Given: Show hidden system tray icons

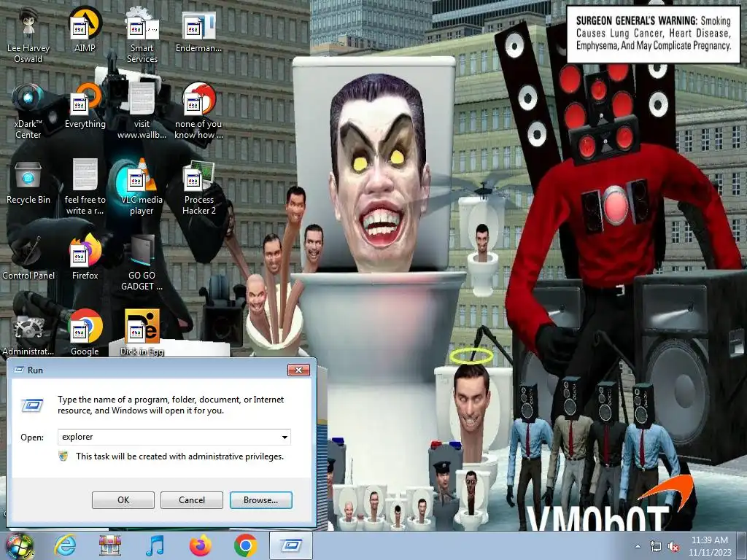Looking at the screenshot, I should [638, 546].
